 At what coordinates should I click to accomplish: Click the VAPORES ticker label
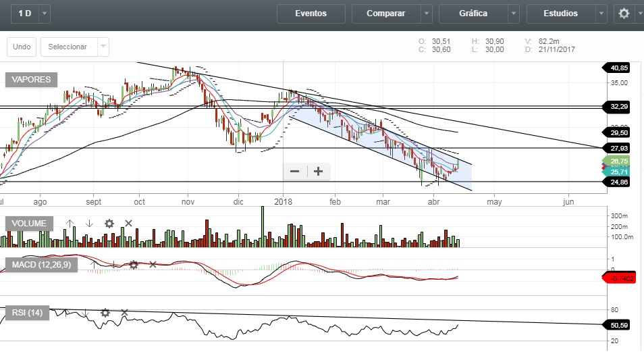pyautogui.click(x=32, y=80)
